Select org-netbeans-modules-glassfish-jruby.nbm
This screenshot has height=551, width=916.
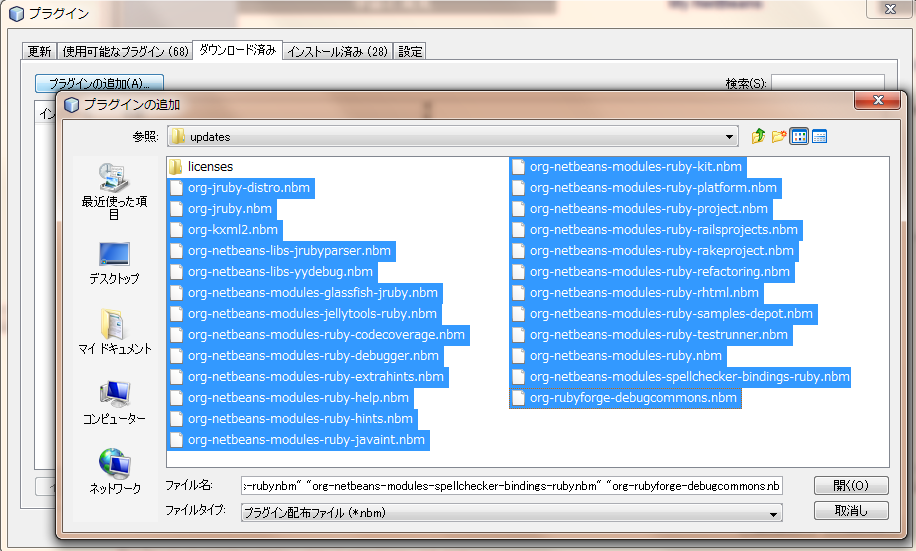click(306, 293)
